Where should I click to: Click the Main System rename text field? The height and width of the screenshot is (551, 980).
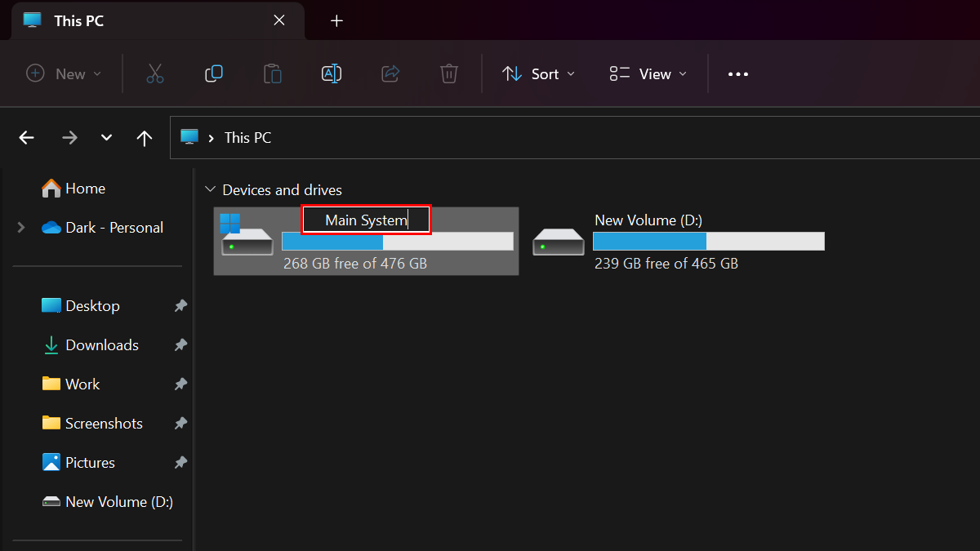(x=366, y=220)
